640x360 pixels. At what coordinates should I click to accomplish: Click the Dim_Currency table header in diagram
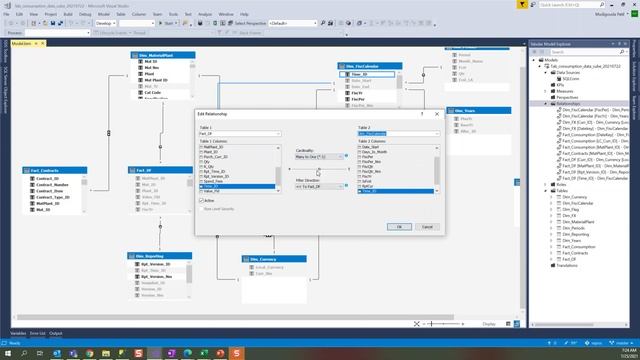[274, 259]
